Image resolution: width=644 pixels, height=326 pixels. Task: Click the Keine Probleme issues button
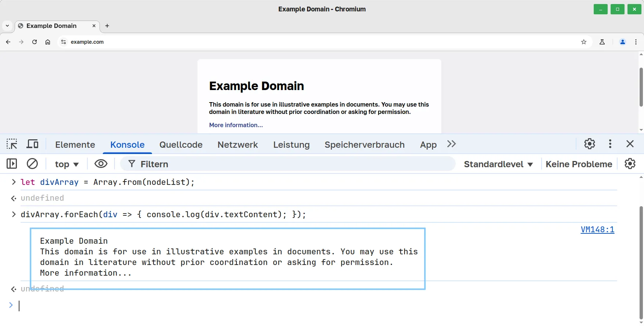(x=579, y=164)
